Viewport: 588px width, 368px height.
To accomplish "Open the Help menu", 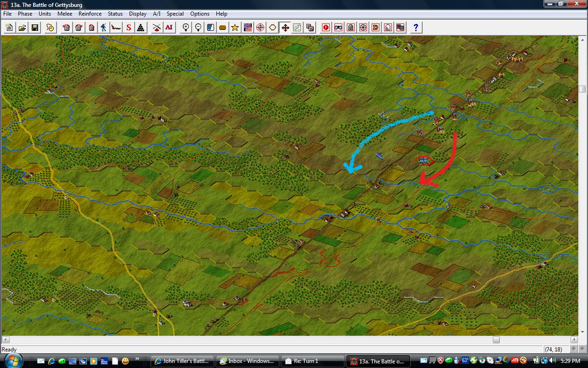I will [x=221, y=14].
